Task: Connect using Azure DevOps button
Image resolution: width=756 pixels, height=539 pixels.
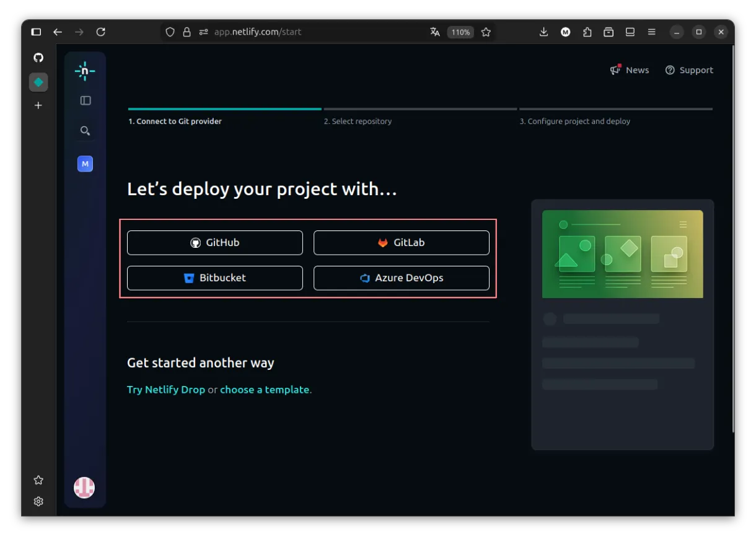Action: [402, 278]
